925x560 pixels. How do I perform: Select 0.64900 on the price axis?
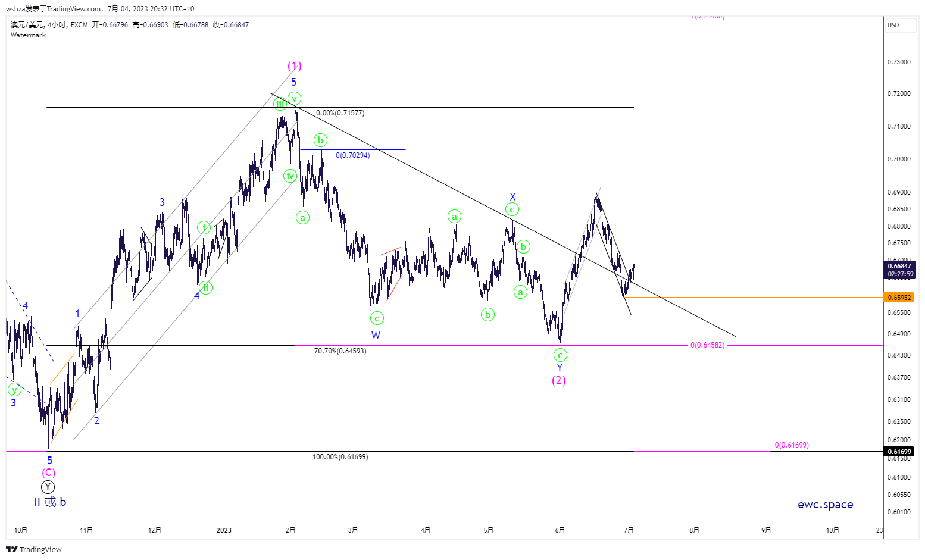coord(899,334)
